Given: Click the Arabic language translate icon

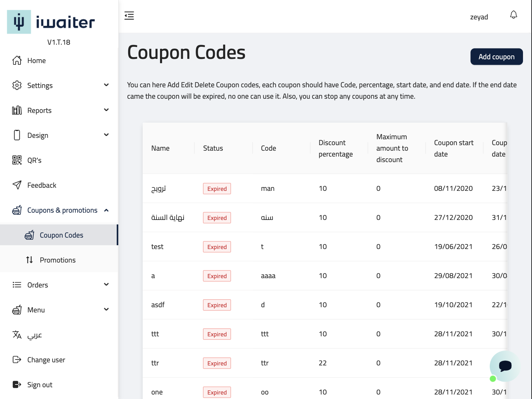Looking at the screenshot, I should click(x=17, y=335).
